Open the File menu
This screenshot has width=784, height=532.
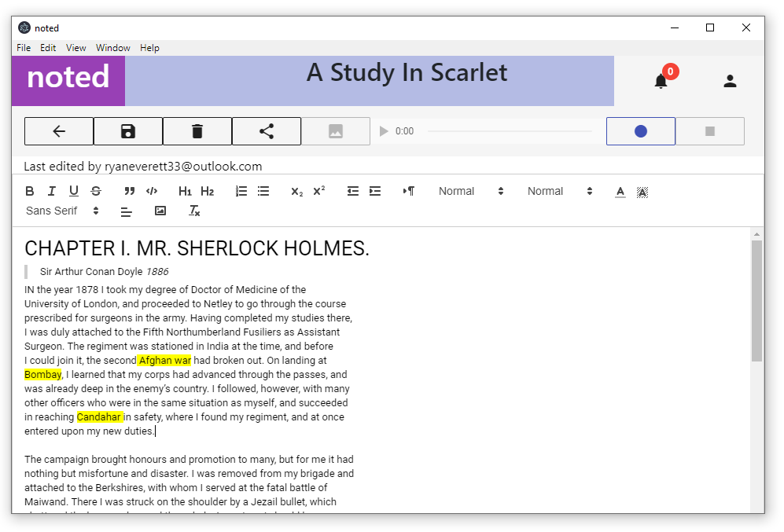pos(24,48)
